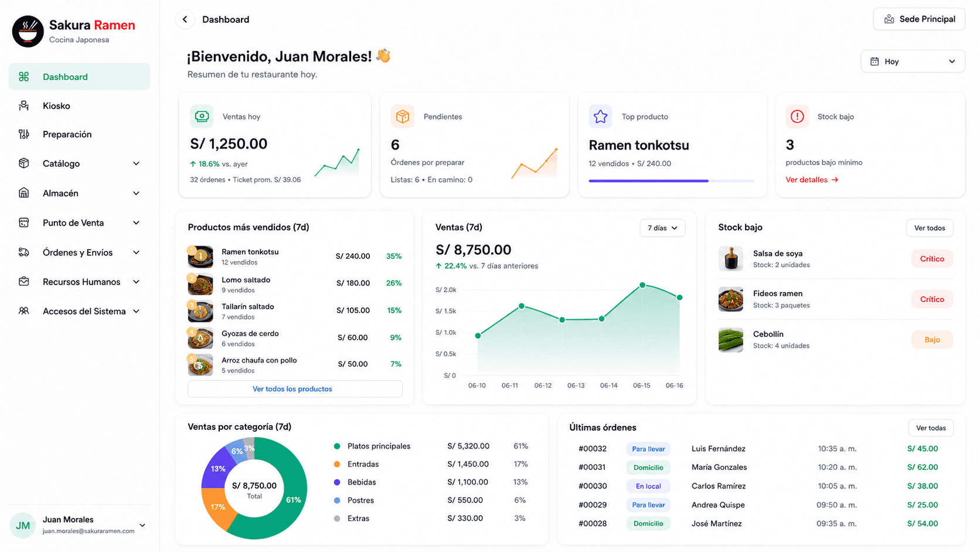980x552 pixels.
Task: Click the Dashboard grid icon in sidebar
Action: (x=24, y=77)
